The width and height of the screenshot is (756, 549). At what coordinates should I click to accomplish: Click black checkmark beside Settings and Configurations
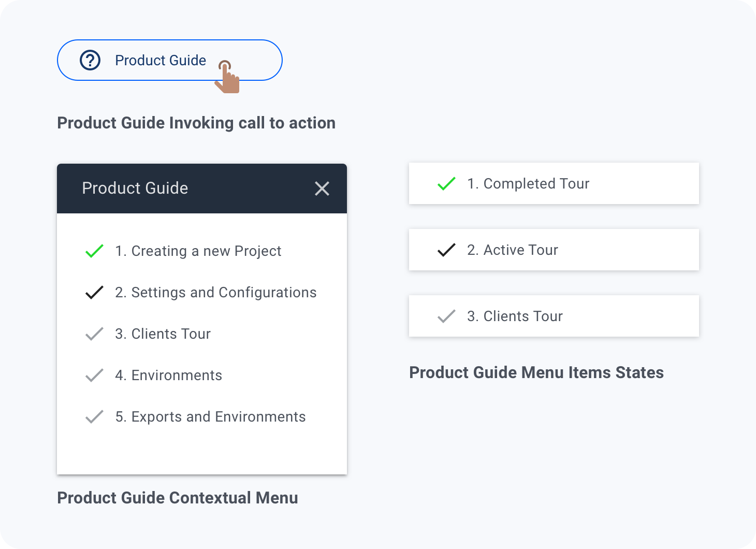click(x=94, y=293)
